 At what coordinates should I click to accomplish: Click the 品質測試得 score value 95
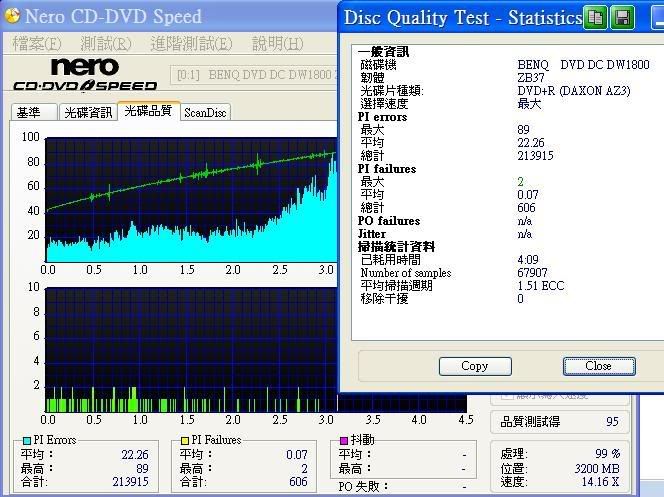pos(612,421)
